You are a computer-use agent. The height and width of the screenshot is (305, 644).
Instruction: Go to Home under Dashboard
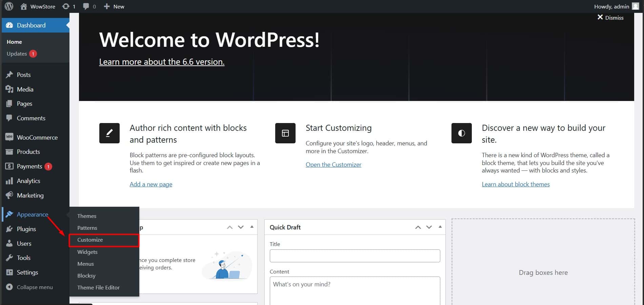click(14, 42)
